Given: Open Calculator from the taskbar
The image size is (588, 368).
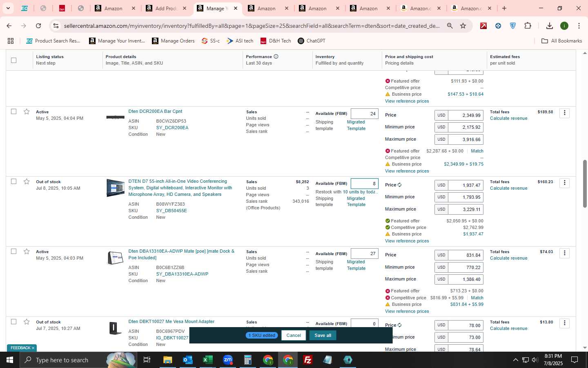Looking at the screenshot, I should [247, 360].
